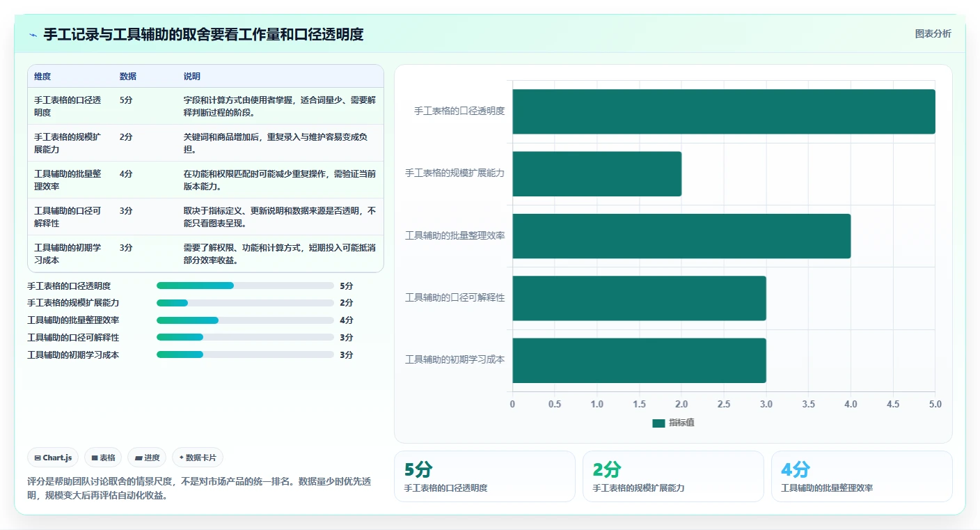The height and width of the screenshot is (530, 980).
Task: Click the 指标值 legend label
Action: click(x=681, y=423)
